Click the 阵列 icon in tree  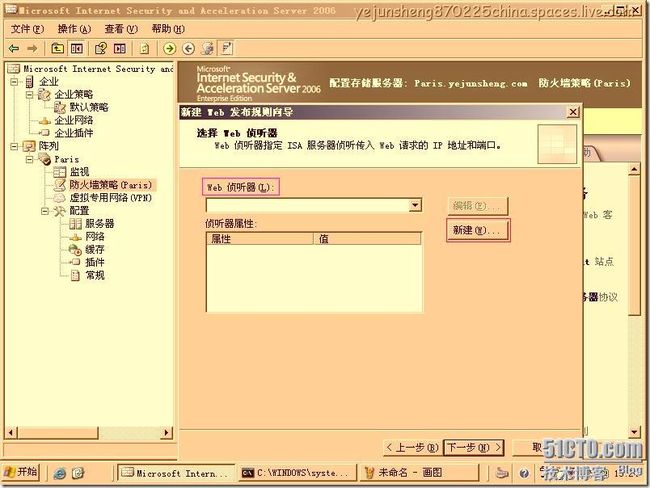[x=29, y=146]
